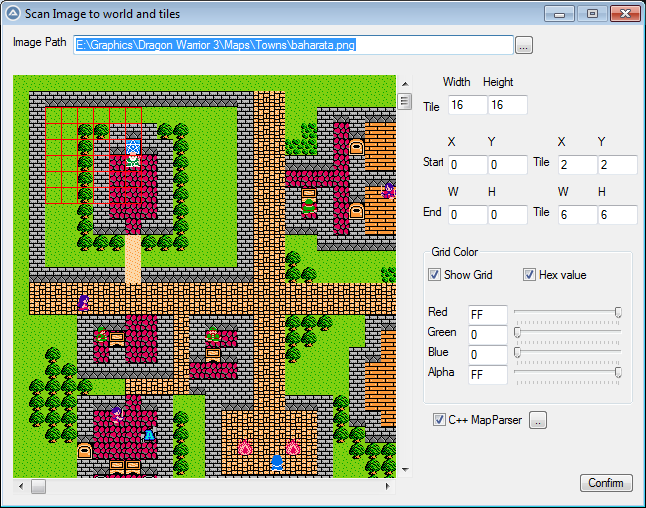The image size is (646, 508).
Task: Click map preview scroll-up arrow
Action: click(x=405, y=83)
